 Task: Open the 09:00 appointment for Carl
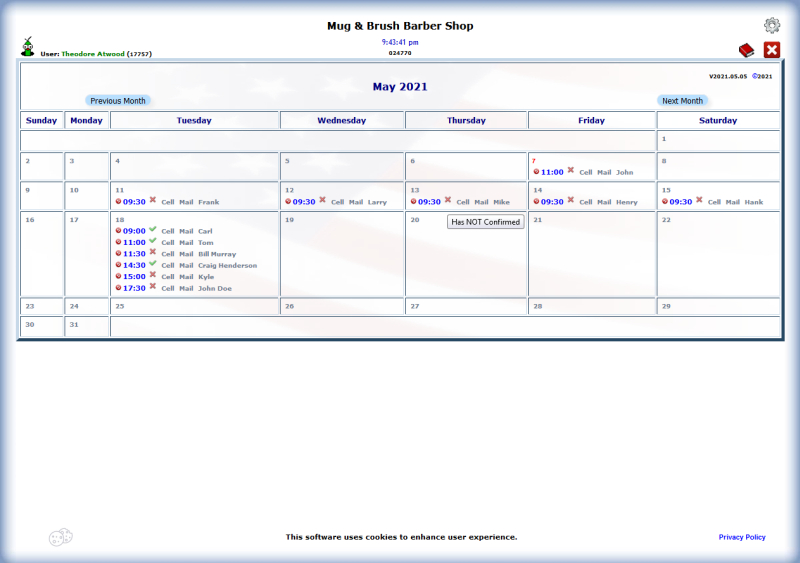[134, 231]
